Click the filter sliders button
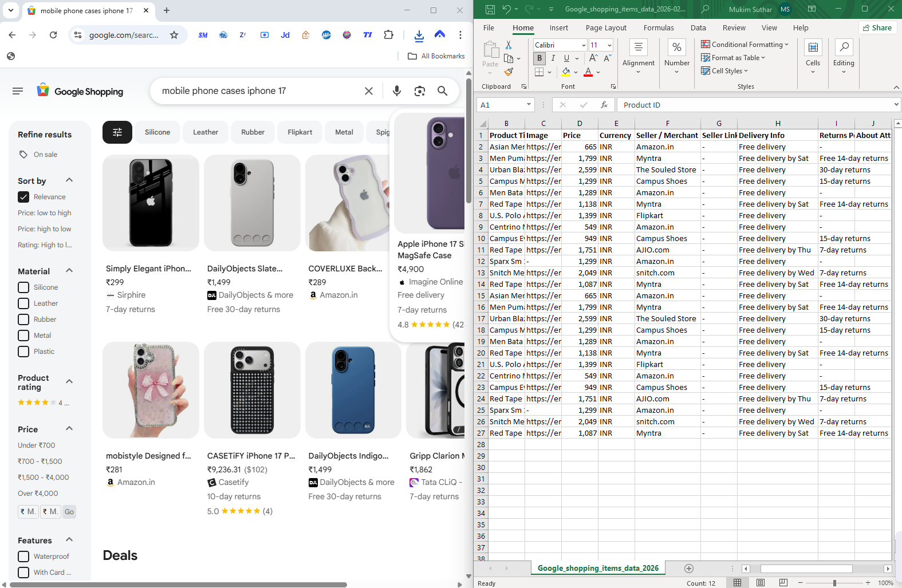 point(117,132)
